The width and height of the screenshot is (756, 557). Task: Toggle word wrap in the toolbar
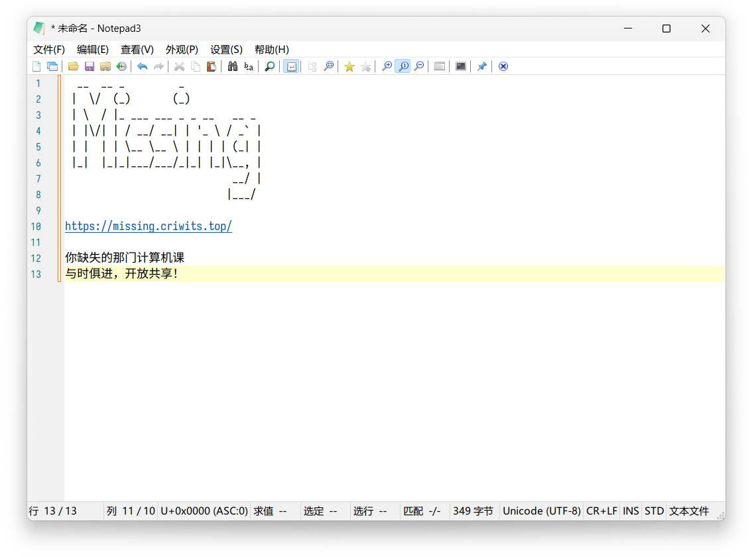coord(290,66)
